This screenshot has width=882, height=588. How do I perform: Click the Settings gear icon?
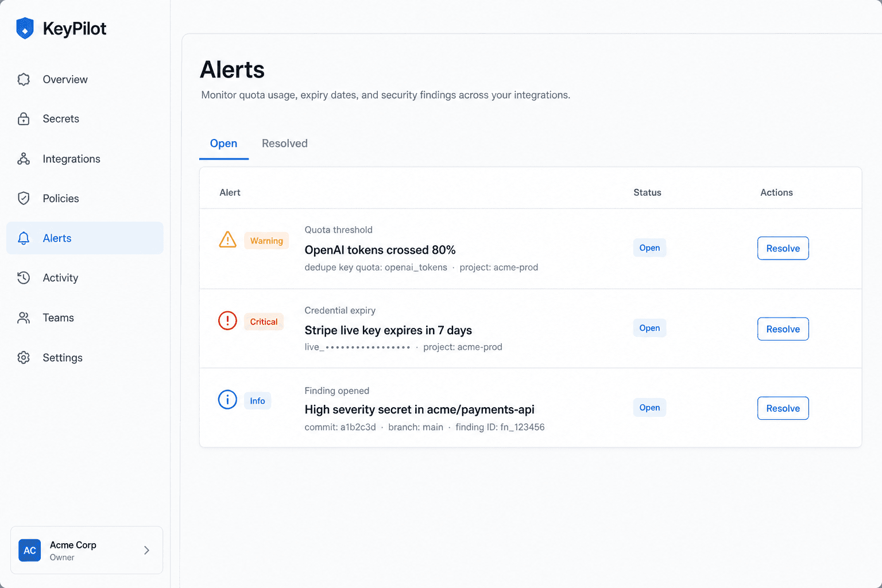point(24,358)
